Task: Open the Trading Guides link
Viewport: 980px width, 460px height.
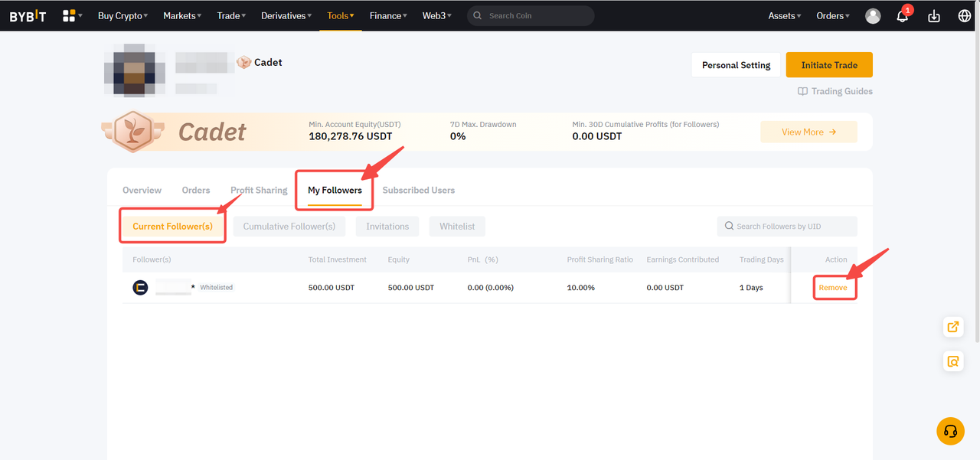Action: [x=835, y=91]
